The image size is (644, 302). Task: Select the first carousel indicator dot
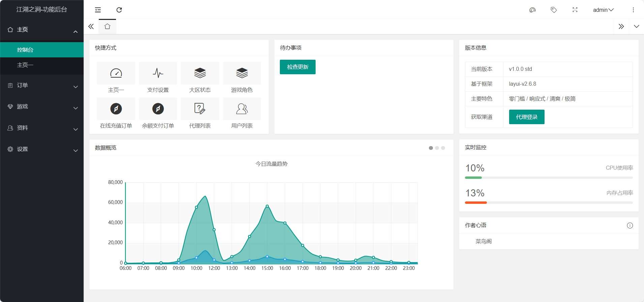pyautogui.click(x=431, y=148)
